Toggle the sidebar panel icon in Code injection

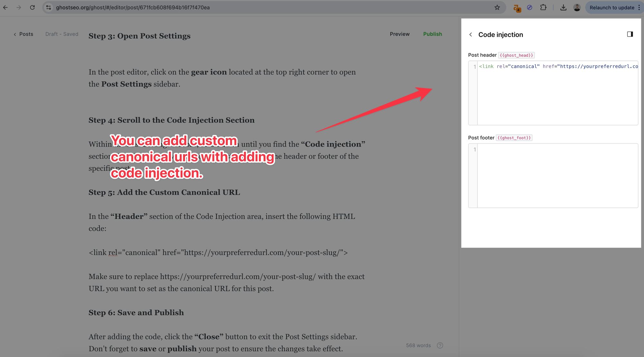click(x=630, y=34)
